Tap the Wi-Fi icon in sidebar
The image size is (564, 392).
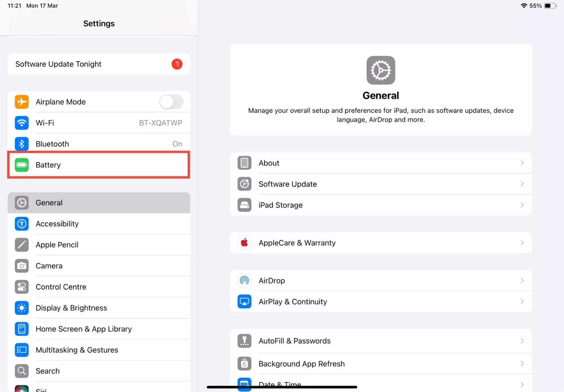click(x=22, y=123)
